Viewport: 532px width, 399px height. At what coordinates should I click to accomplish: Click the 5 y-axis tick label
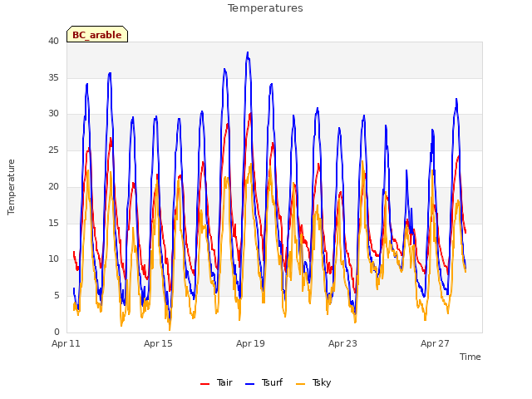coord(57,295)
